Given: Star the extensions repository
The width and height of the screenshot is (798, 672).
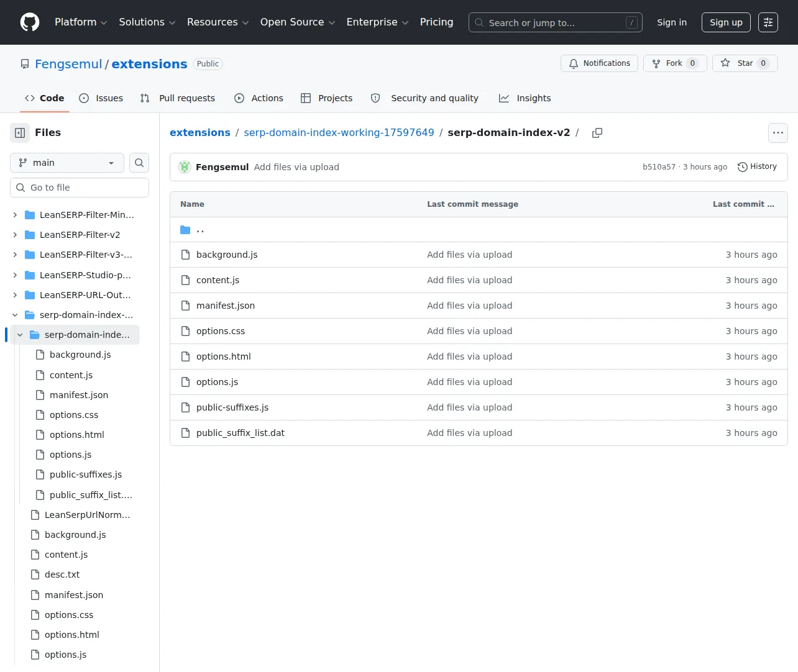Looking at the screenshot, I should coord(745,63).
